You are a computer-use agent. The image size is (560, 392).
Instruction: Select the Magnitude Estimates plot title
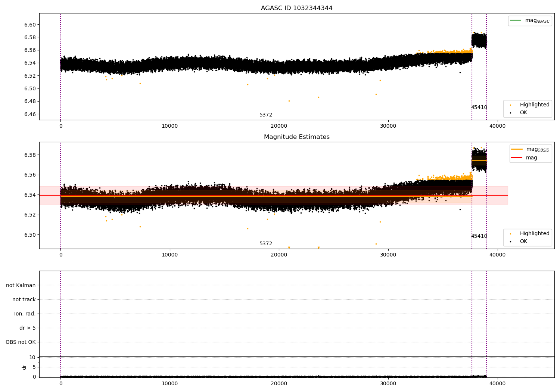click(x=296, y=137)
